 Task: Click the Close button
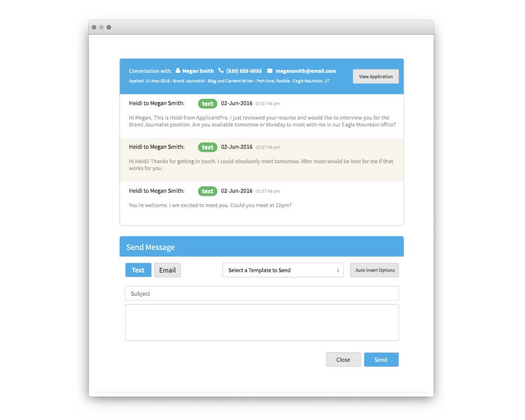click(343, 360)
